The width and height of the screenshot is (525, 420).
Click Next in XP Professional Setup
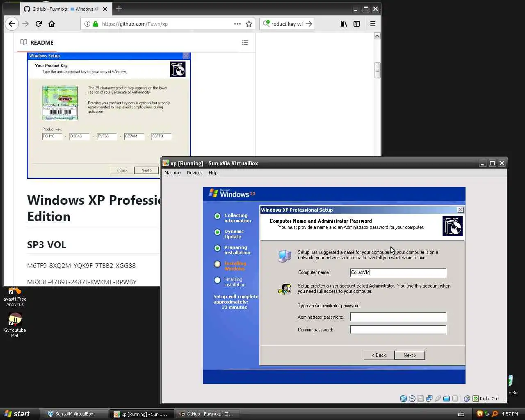pyautogui.click(x=409, y=355)
